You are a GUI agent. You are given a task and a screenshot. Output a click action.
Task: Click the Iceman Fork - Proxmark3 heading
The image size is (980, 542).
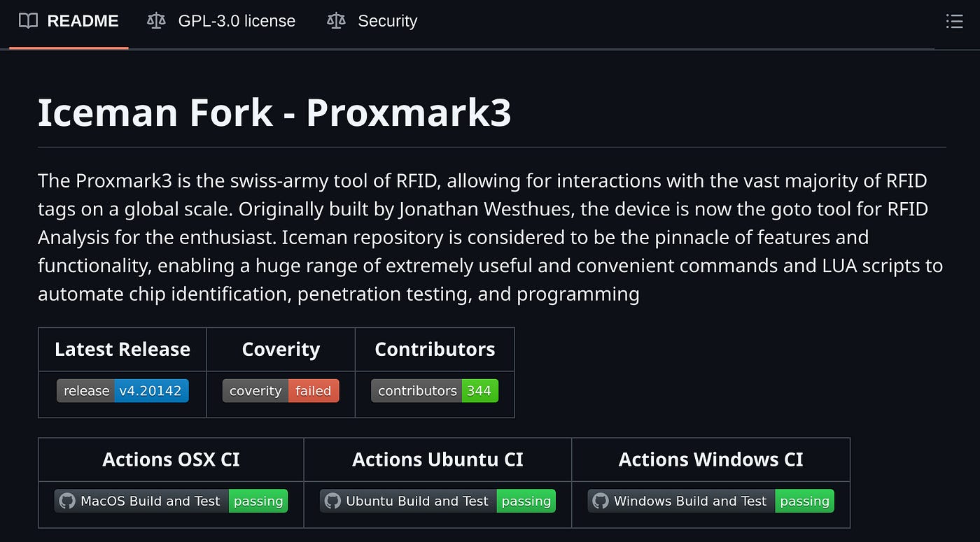[x=274, y=113]
